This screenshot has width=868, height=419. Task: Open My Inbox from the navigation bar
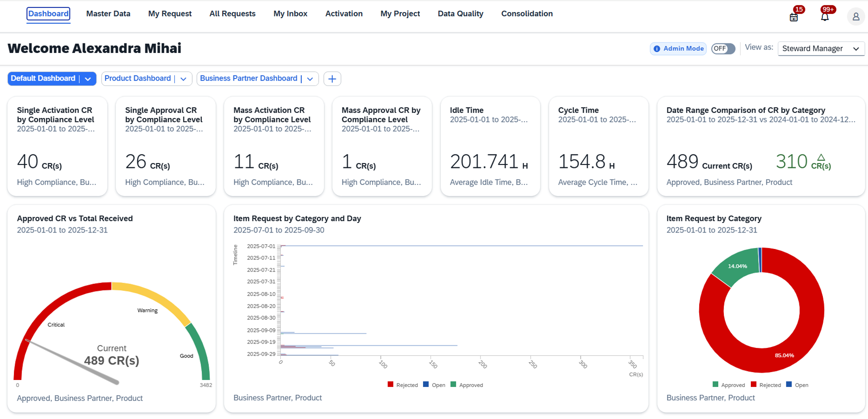pos(290,13)
